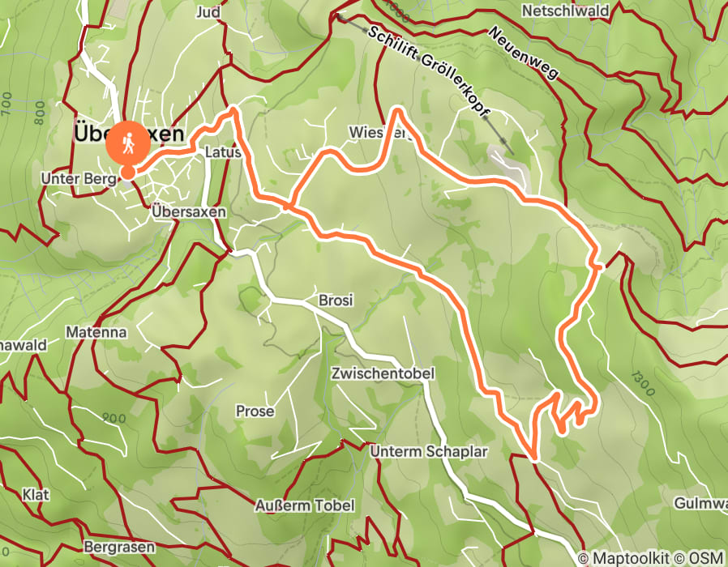This screenshot has height=567, width=728.
Task: Select the Netschlwald label
Action: 565,11
